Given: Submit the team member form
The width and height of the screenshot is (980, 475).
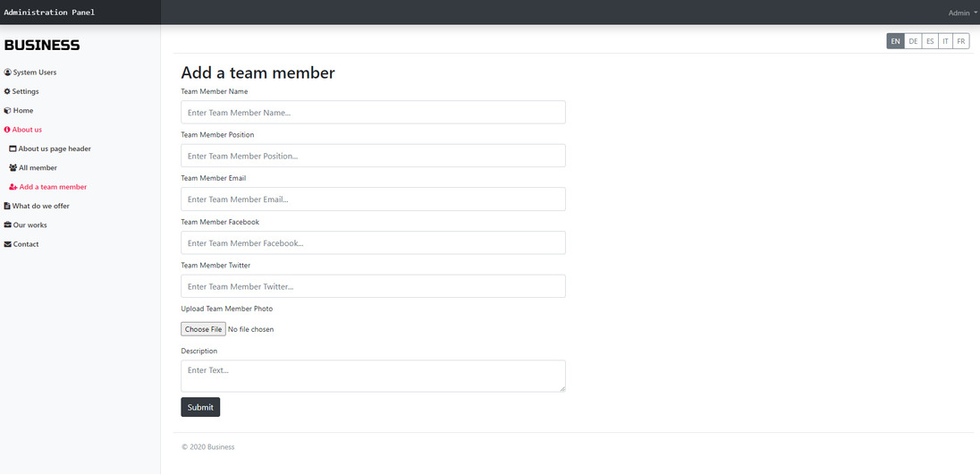Looking at the screenshot, I should (x=200, y=407).
